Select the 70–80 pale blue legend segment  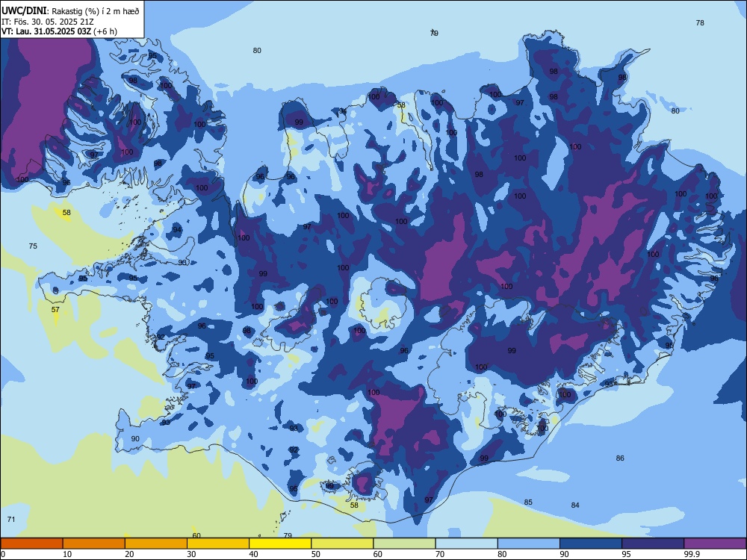(467, 544)
